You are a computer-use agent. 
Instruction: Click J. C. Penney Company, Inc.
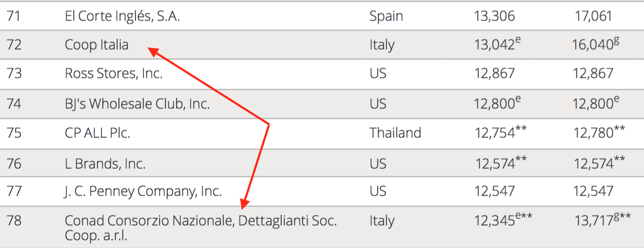pyautogui.click(x=143, y=191)
